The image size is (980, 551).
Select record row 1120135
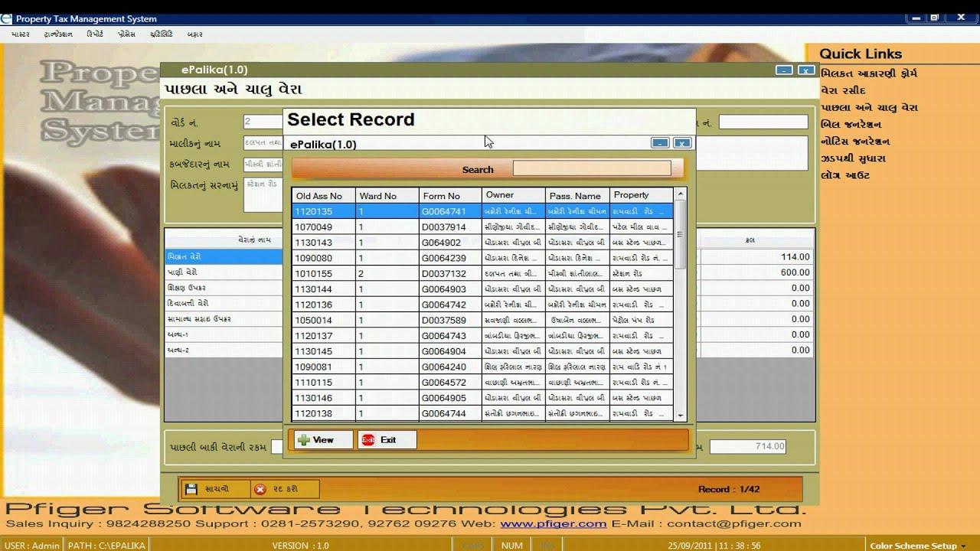(482, 211)
